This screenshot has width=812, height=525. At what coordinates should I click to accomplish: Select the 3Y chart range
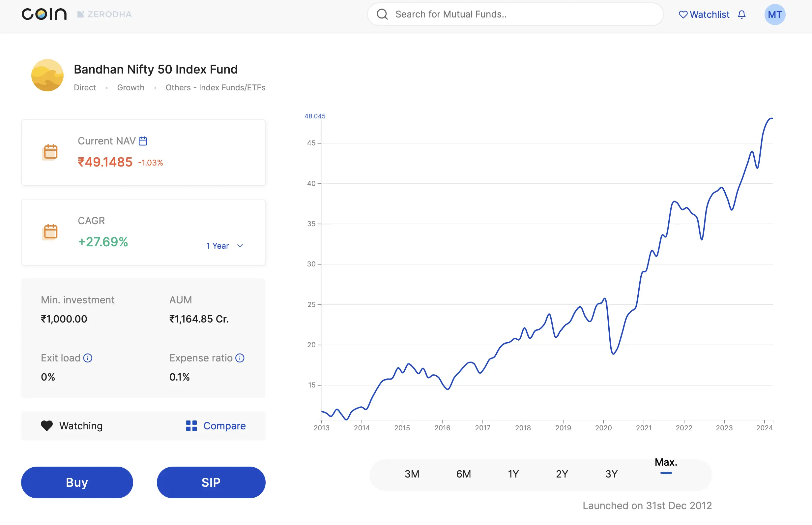coord(611,474)
